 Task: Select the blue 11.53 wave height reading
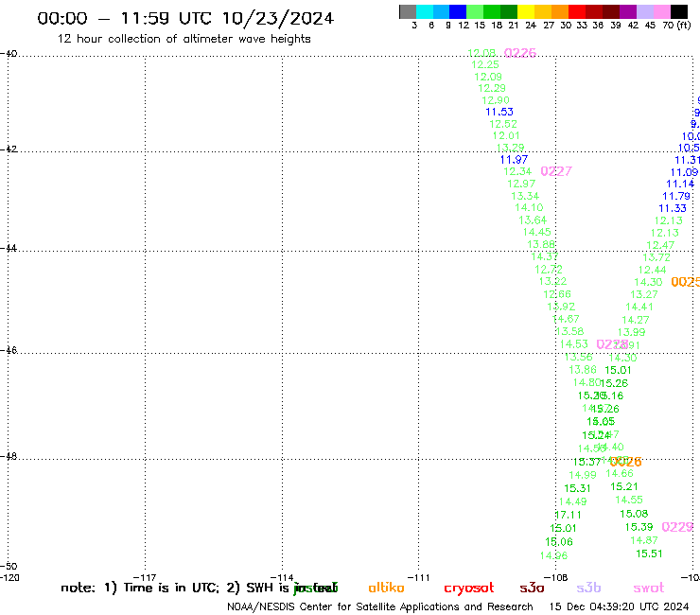point(499,112)
